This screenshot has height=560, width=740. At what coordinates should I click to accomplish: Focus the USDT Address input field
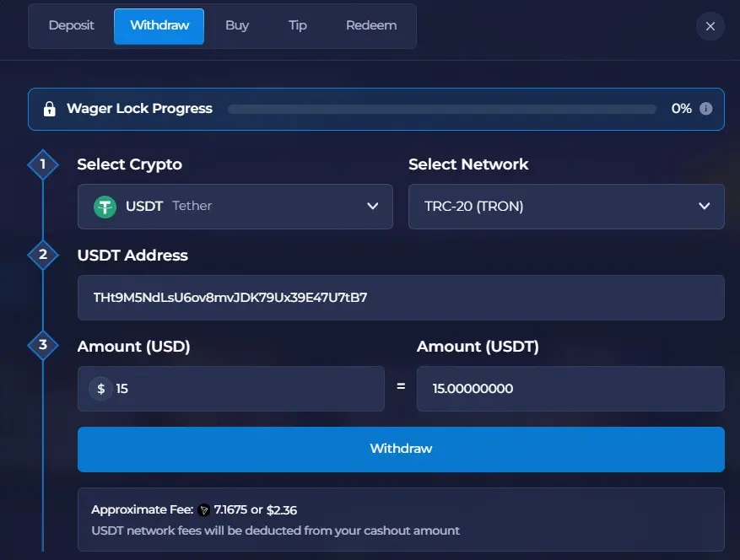[401, 298]
